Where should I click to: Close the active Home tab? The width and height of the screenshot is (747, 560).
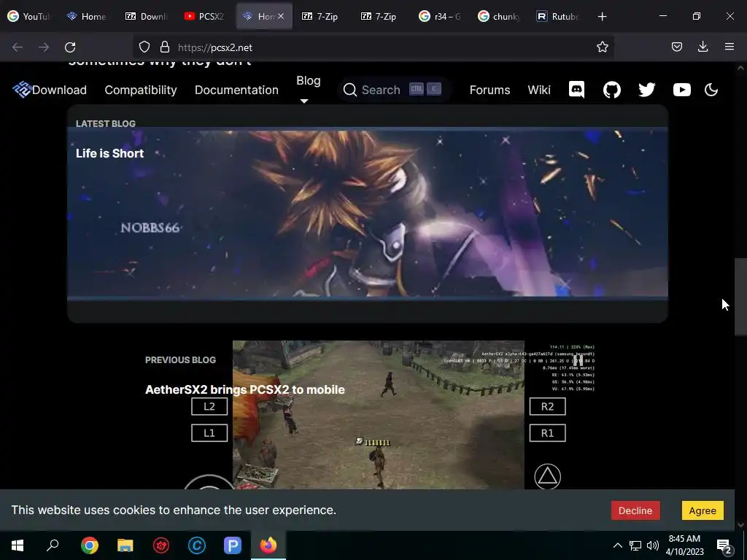point(281,16)
